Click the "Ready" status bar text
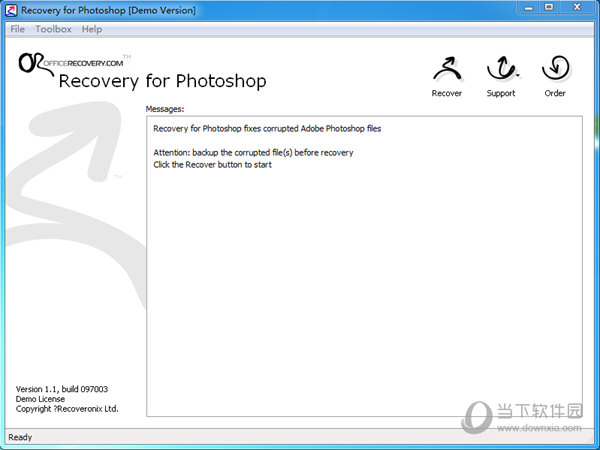The width and height of the screenshot is (600, 450). coord(20,437)
